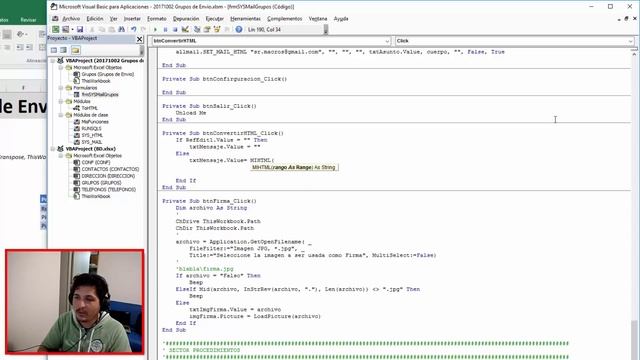640x360 pixels.
Task: Open the Ayuda menu
Action: (341, 19)
